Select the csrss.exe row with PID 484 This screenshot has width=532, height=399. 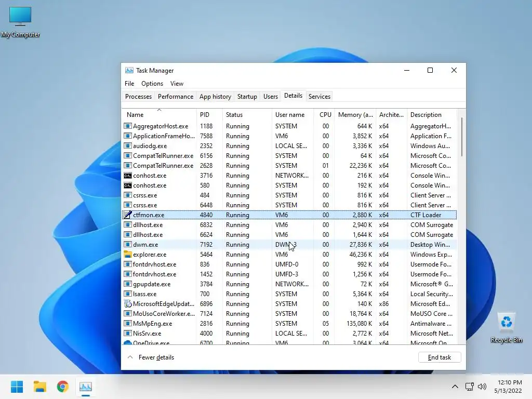[289, 195]
